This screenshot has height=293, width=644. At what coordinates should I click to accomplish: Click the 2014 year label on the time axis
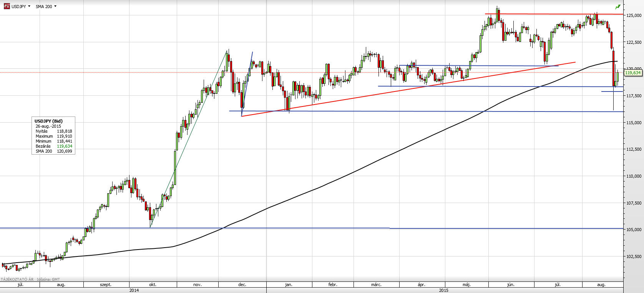pyautogui.click(x=134, y=290)
